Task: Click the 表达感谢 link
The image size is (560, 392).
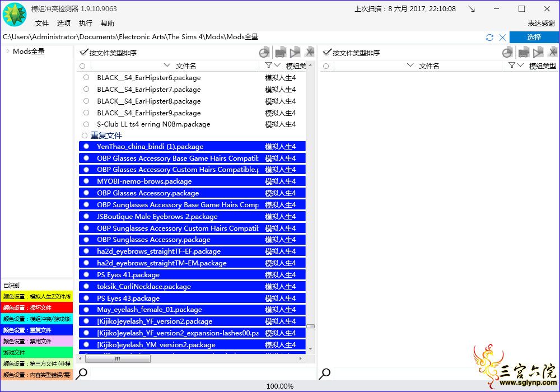Action: 542,24
